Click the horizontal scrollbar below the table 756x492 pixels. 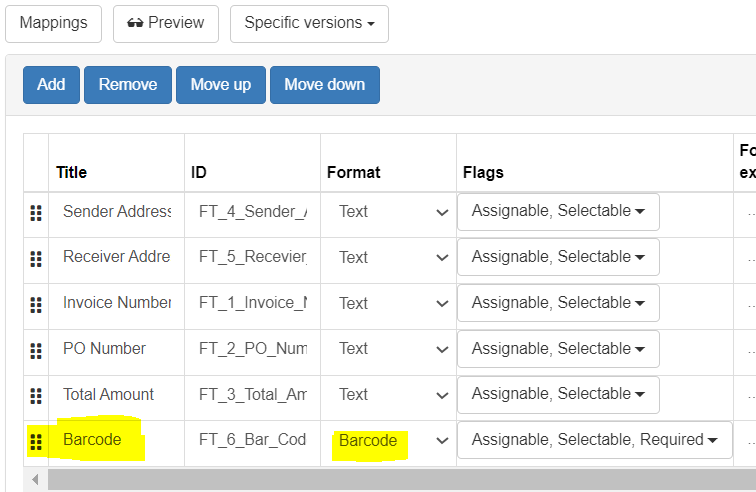[400, 481]
